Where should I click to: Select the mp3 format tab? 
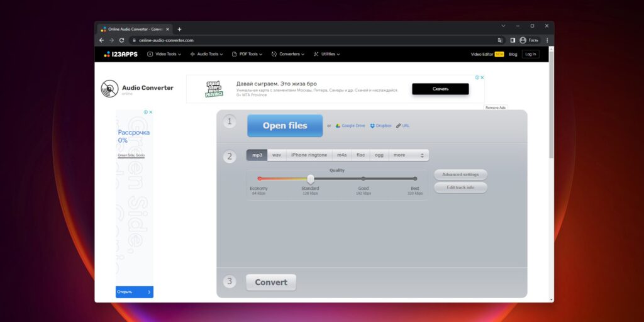point(257,155)
